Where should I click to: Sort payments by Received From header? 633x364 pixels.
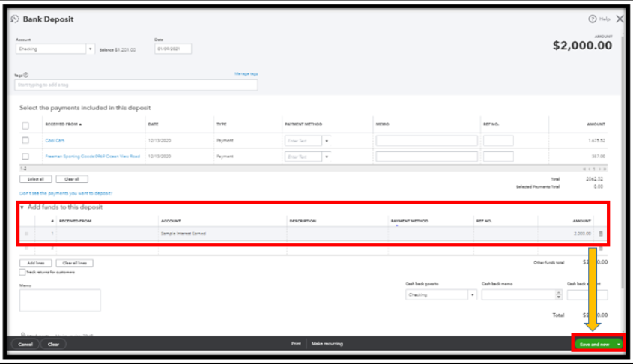[x=64, y=124]
